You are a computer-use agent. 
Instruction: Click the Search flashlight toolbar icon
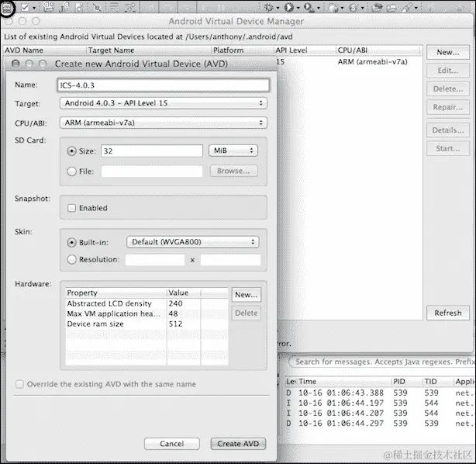(407, 7)
